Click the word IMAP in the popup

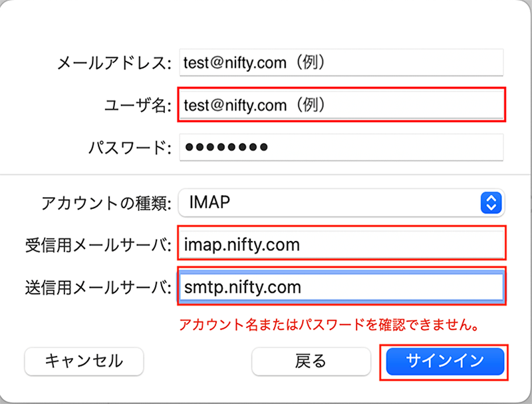click(210, 202)
